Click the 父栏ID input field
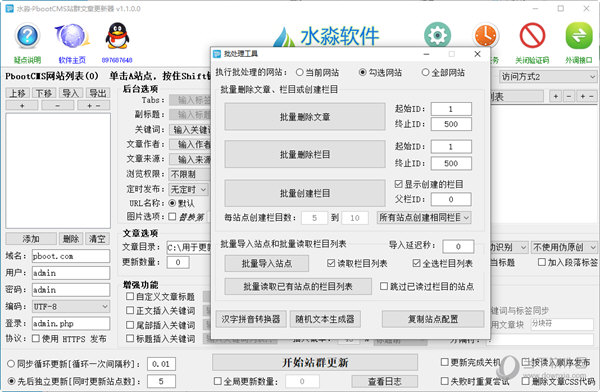600x392 pixels. (451, 199)
